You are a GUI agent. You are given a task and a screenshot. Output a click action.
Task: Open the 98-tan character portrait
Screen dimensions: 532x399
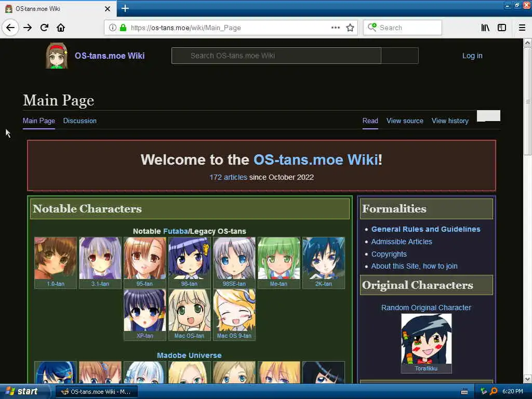point(189,258)
